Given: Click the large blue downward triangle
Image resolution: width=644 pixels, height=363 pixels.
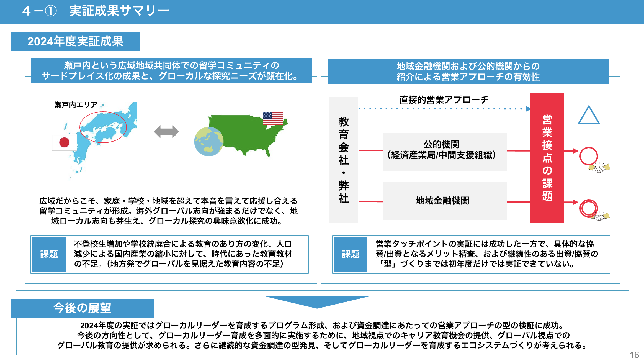Looking at the screenshot, I should click(317, 302).
